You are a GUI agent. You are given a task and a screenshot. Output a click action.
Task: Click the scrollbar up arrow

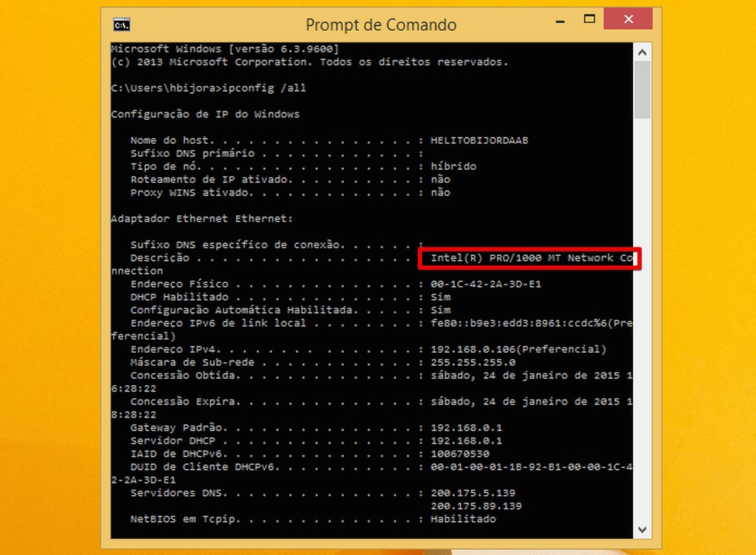(642, 52)
